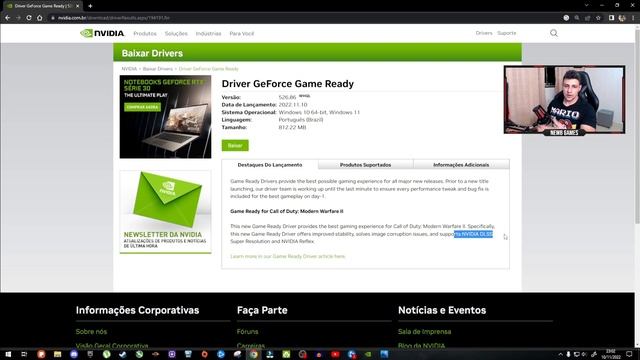Switch to the Informações Adicionais tab
This screenshot has width=640, height=360.
[461, 165]
